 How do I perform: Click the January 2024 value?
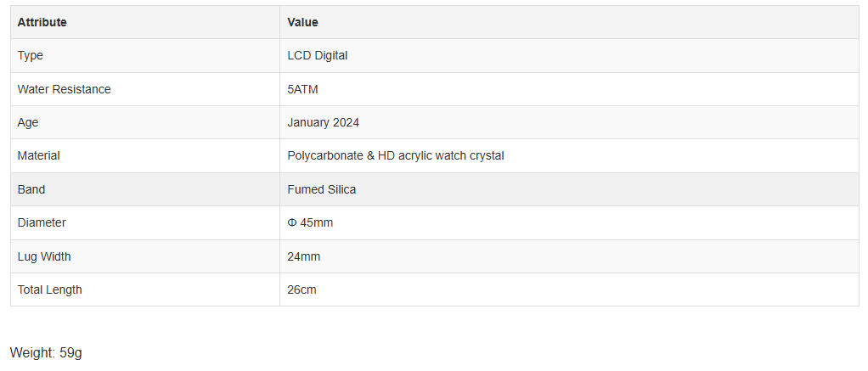click(324, 122)
